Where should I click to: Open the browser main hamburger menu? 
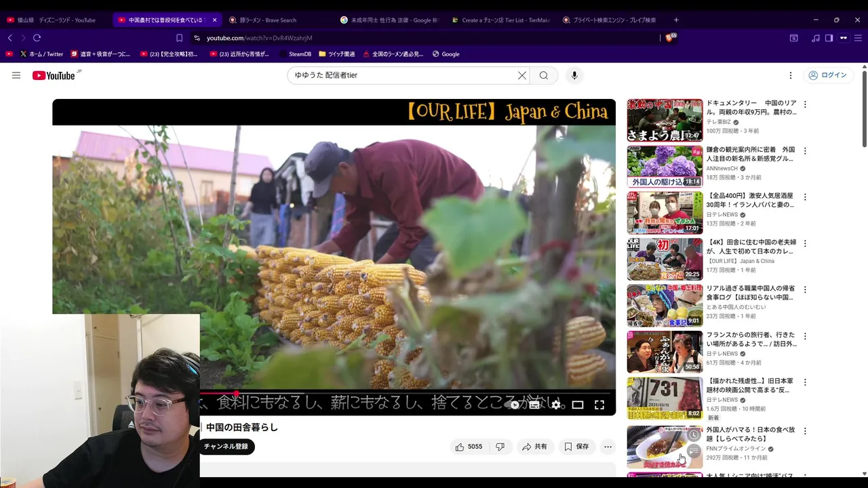859,38
